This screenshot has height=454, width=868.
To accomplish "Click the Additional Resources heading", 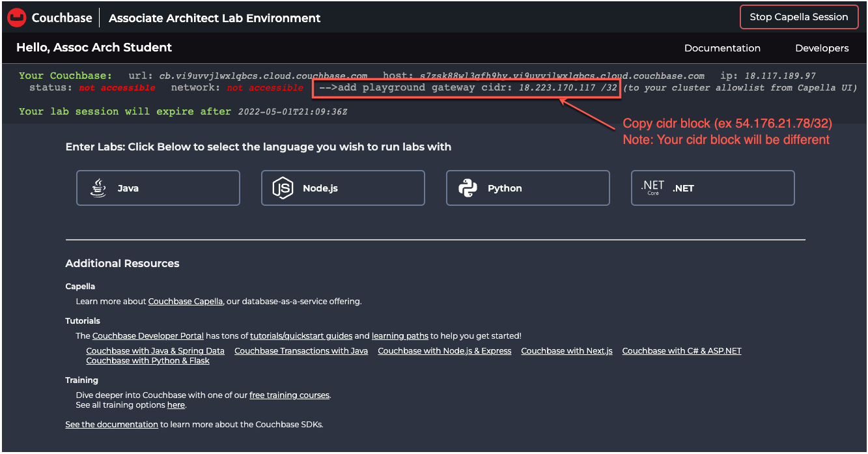I will click(122, 264).
